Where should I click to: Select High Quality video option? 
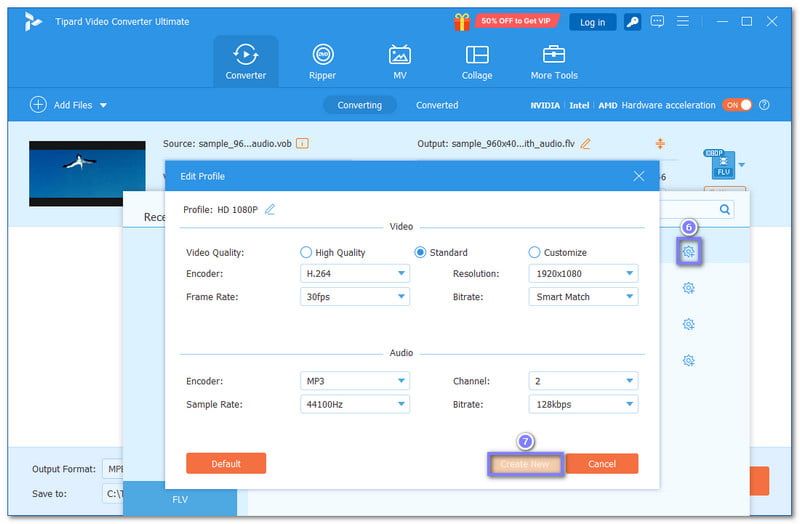tap(306, 252)
